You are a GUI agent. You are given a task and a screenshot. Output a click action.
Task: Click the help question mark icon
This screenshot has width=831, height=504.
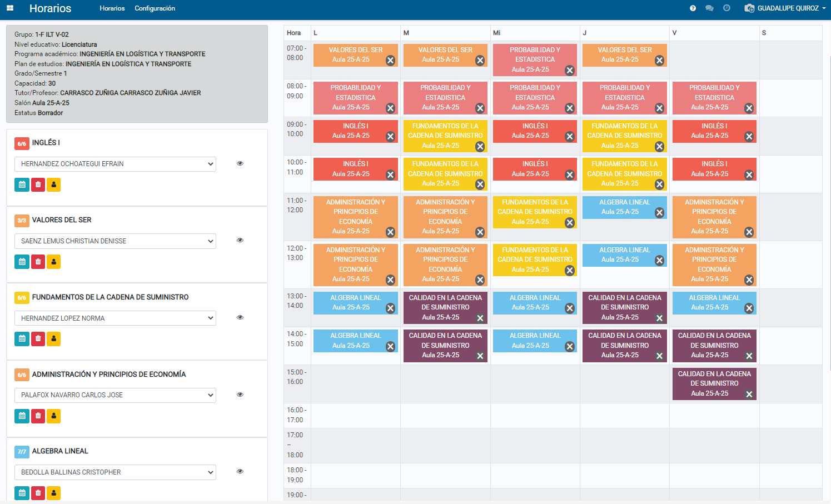pyautogui.click(x=693, y=8)
